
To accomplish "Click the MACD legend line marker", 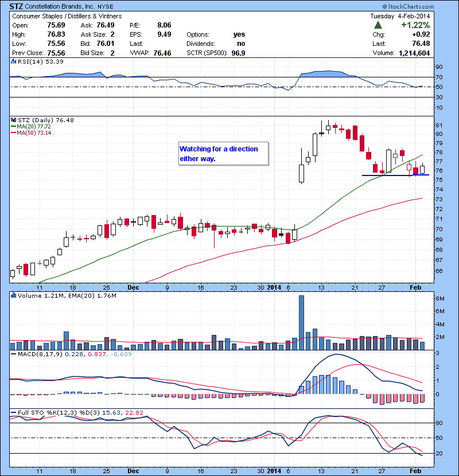I will (x=13, y=354).
